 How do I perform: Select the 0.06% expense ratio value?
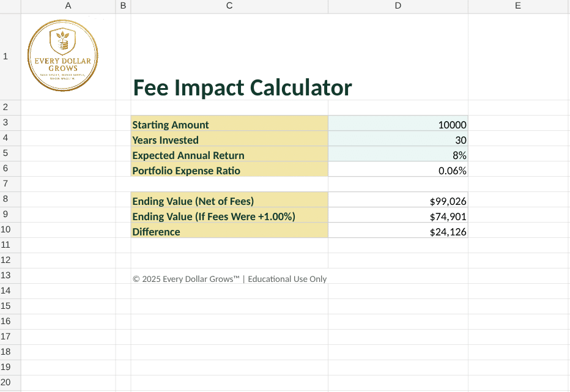398,169
